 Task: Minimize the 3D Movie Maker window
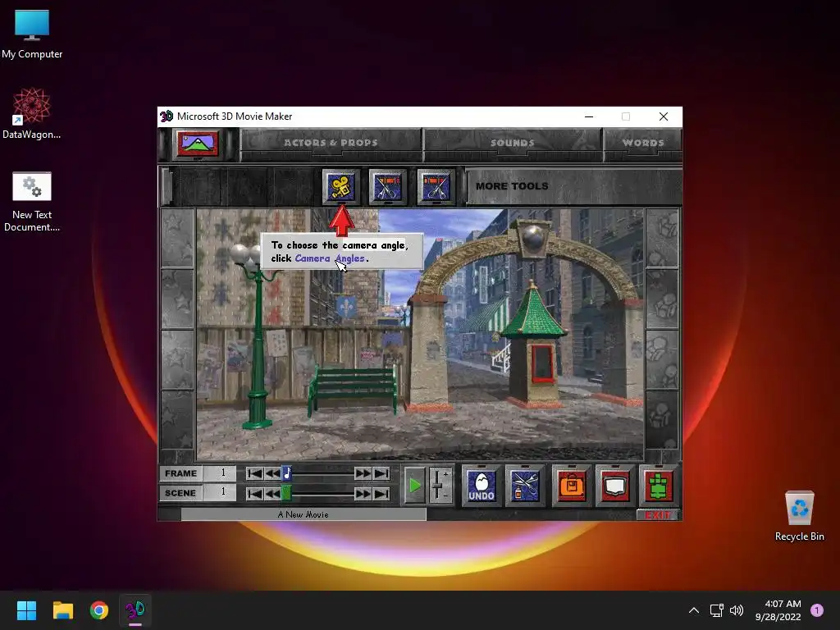point(589,116)
